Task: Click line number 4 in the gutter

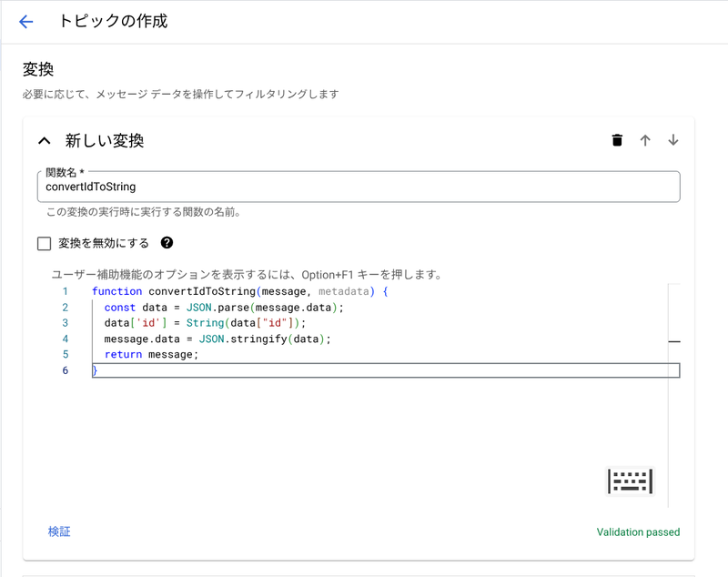Action: (66, 339)
